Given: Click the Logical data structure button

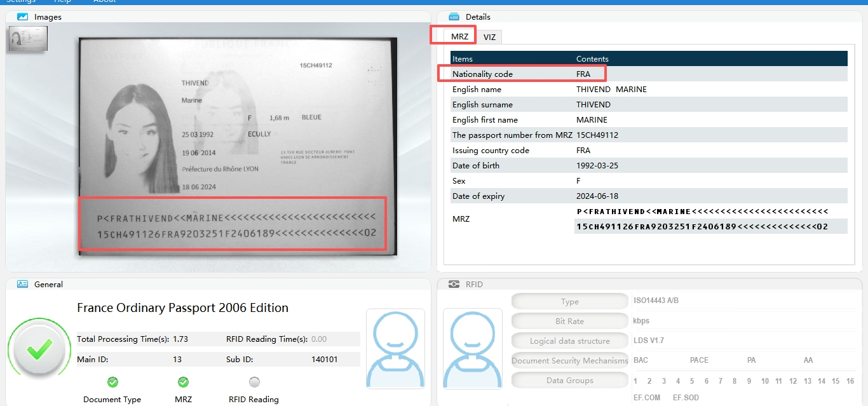Looking at the screenshot, I should (570, 341).
